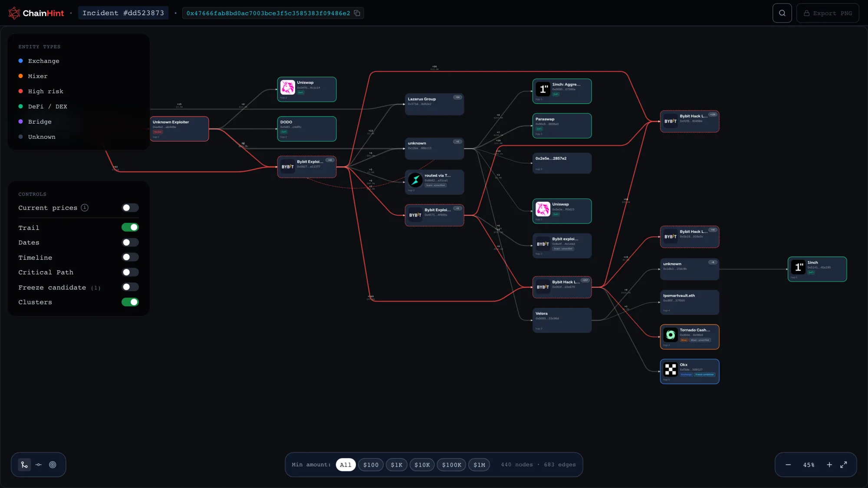
Task: Select the Paraswap node
Action: [562, 126]
